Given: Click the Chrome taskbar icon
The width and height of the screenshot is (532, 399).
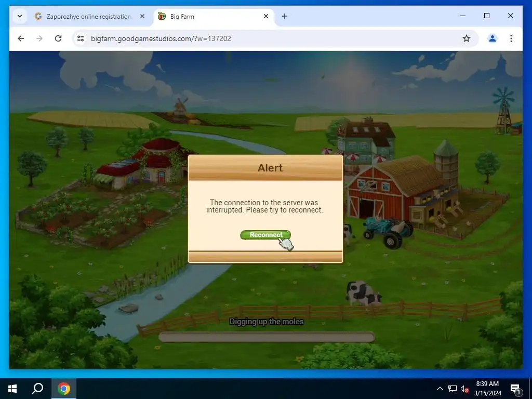Looking at the screenshot, I should coord(64,389).
